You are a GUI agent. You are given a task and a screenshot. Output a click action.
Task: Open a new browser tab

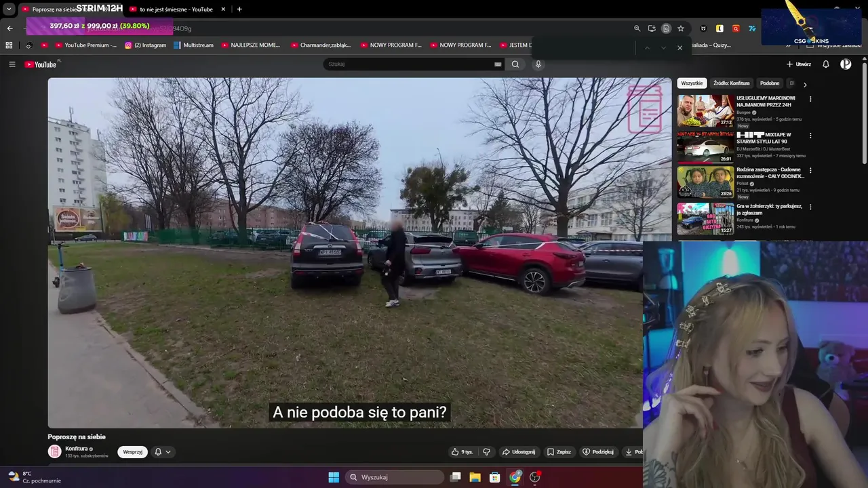(x=239, y=9)
